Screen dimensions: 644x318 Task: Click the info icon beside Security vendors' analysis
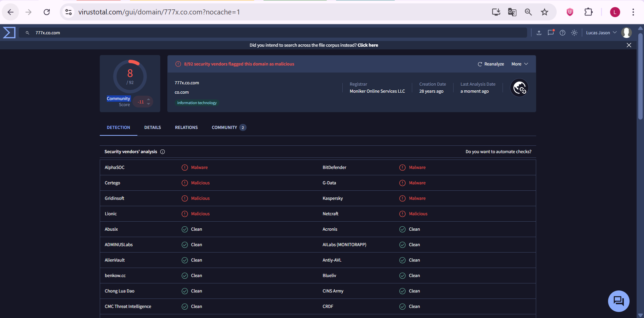(x=163, y=152)
